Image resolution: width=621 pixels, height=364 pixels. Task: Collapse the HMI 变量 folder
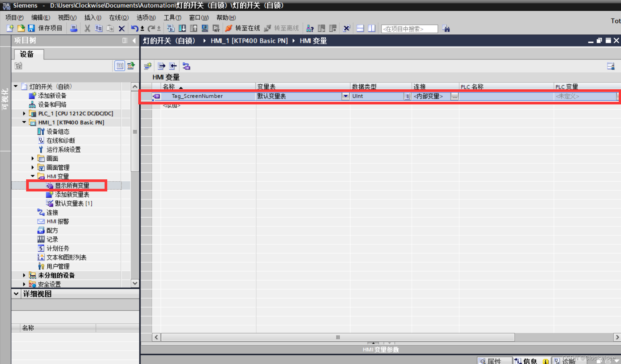point(33,176)
